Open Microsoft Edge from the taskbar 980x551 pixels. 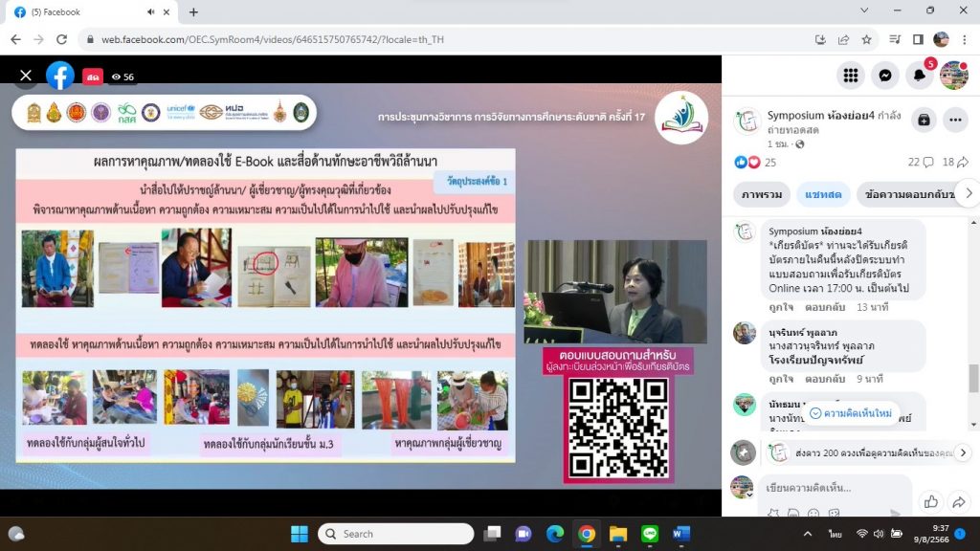[x=555, y=534]
